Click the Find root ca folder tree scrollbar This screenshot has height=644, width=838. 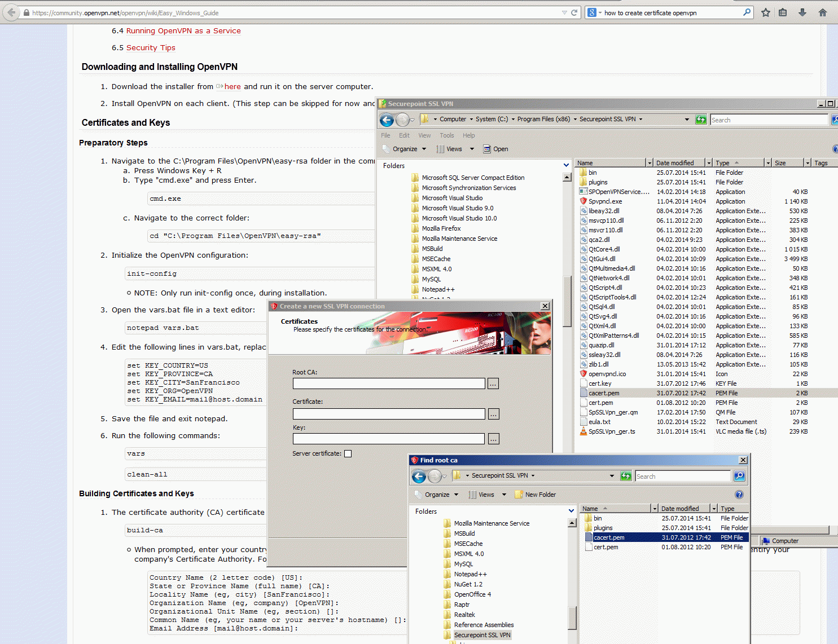point(572,618)
